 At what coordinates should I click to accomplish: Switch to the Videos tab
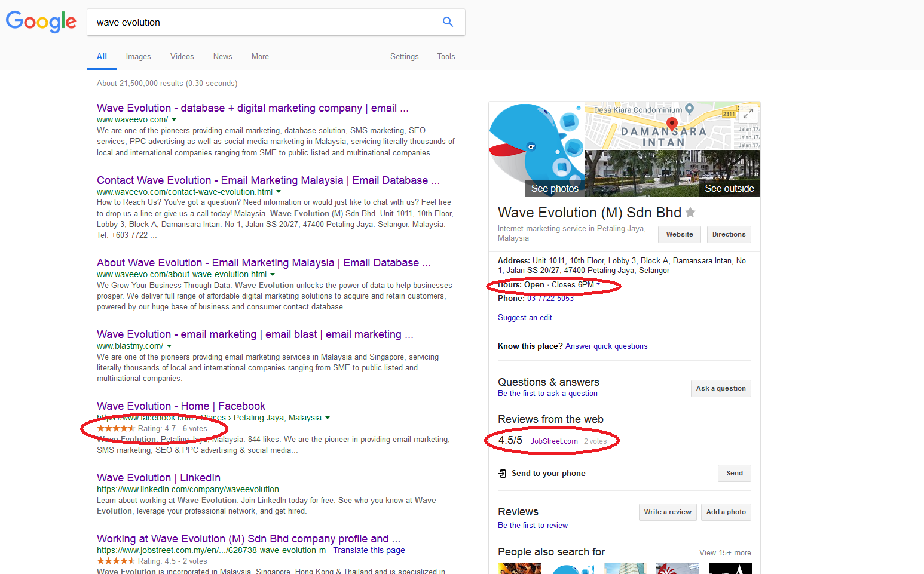coord(182,56)
